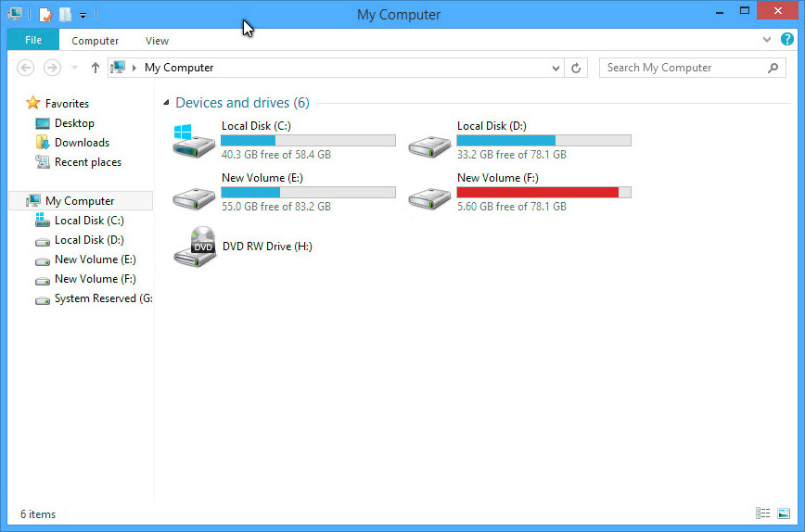Select the DVD RW Drive (H:) icon
Screen dimensions: 805x532
(195, 247)
